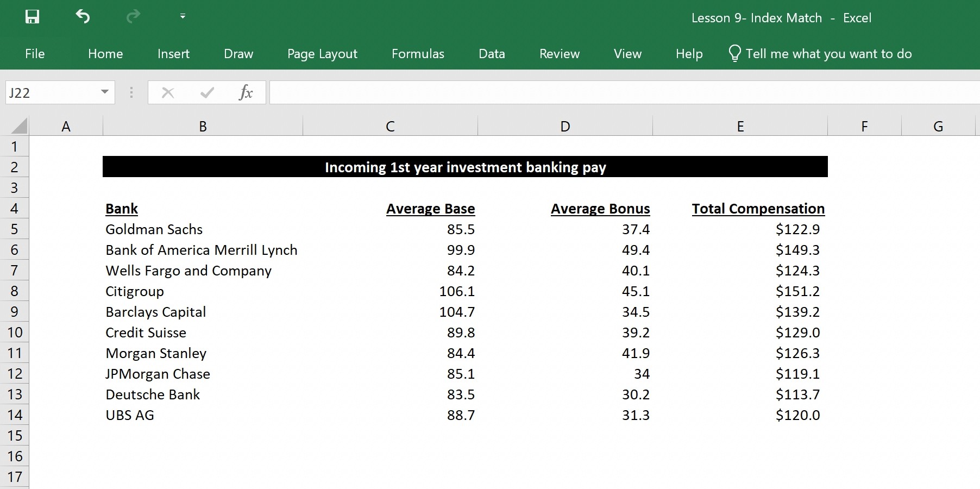The width and height of the screenshot is (980, 489).
Task: Click the 'Total Compensation' heading cell
Action: [740, 209]
